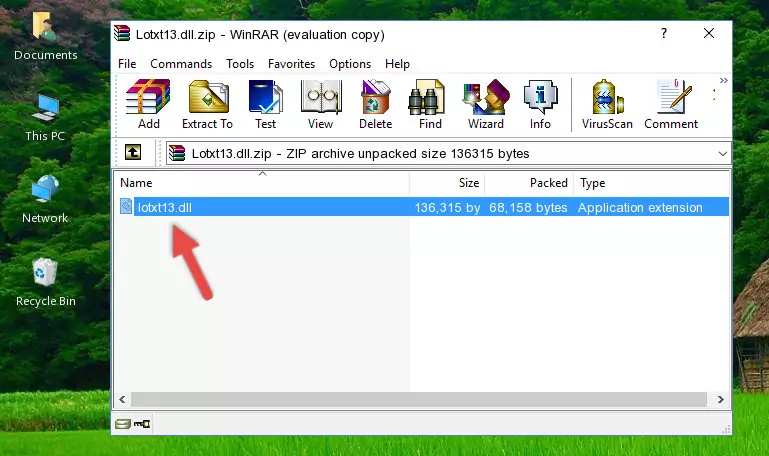Click the Application extension type cell
The width and height of the screenshot is (769, 456).
click(640, 207)
